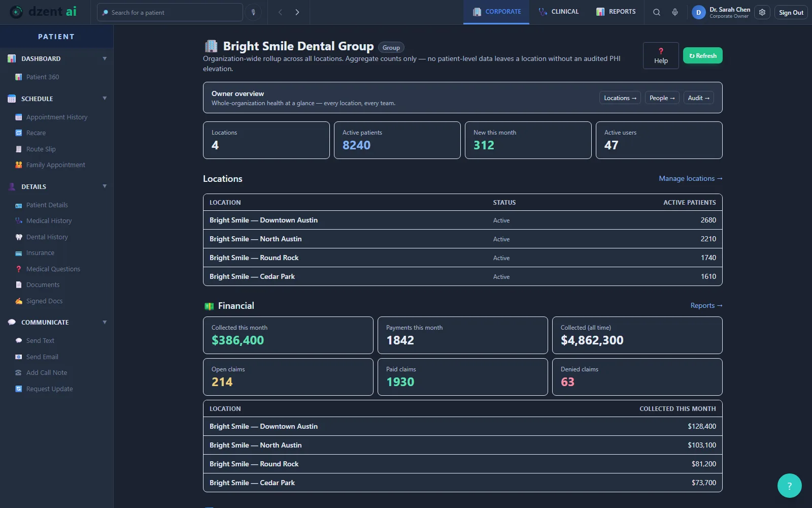Switch to the CLINICAL tab
This screenshot has width=812, height=508.
tap(558, 12)
